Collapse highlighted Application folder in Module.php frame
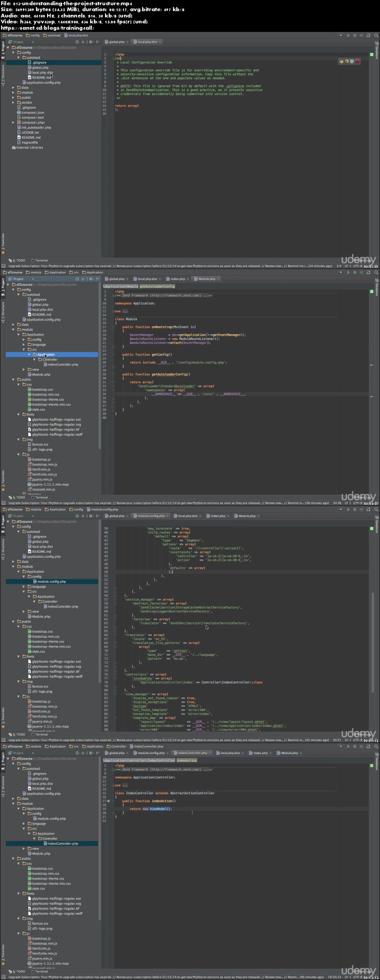 tap(29, 355)
